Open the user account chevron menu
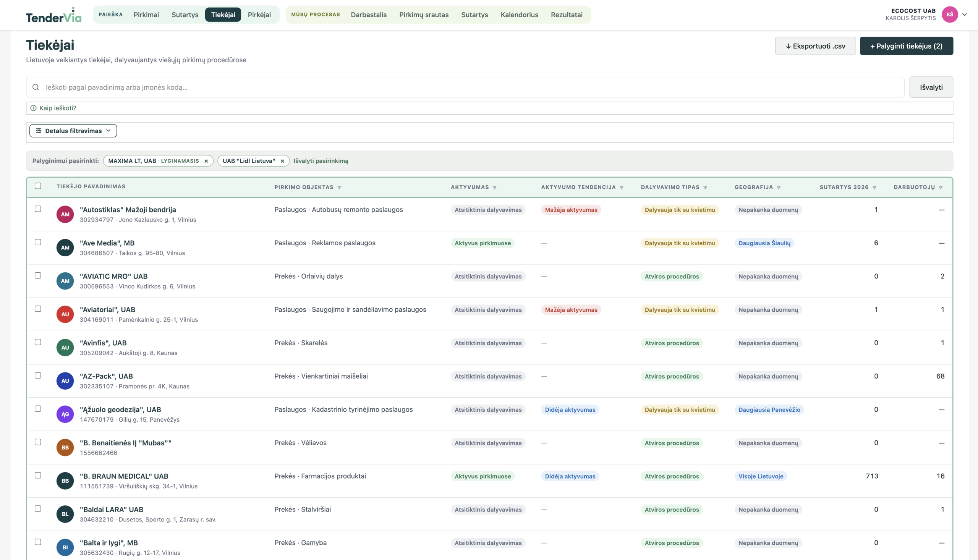The height and width of the screenshot is (560, 978). point(965,15)
